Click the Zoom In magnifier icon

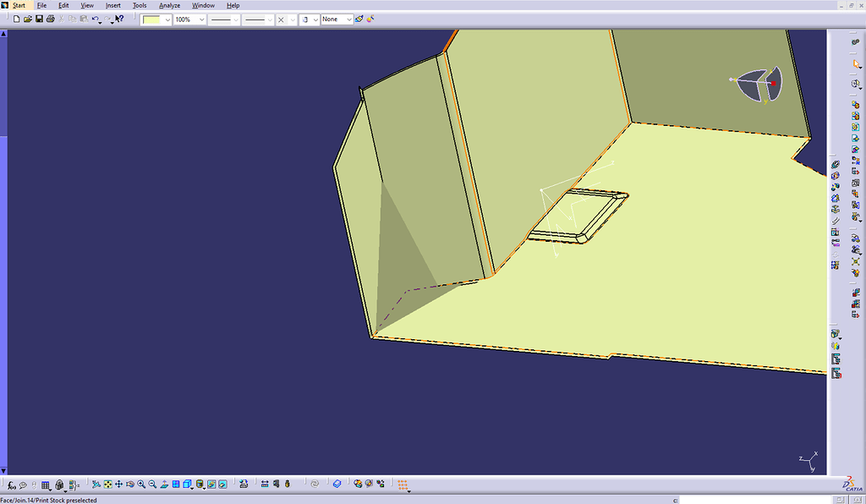141,485
